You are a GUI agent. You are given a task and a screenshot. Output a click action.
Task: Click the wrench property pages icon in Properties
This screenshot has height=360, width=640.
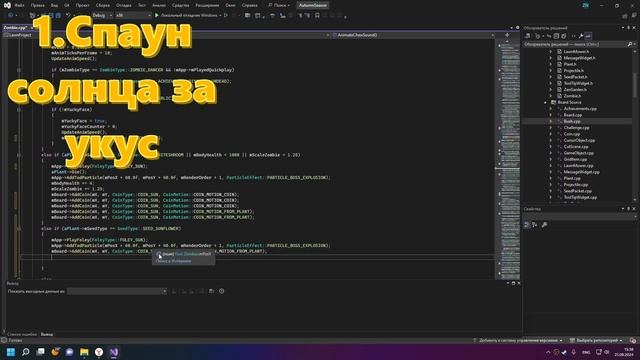click(x=544, y=225)
